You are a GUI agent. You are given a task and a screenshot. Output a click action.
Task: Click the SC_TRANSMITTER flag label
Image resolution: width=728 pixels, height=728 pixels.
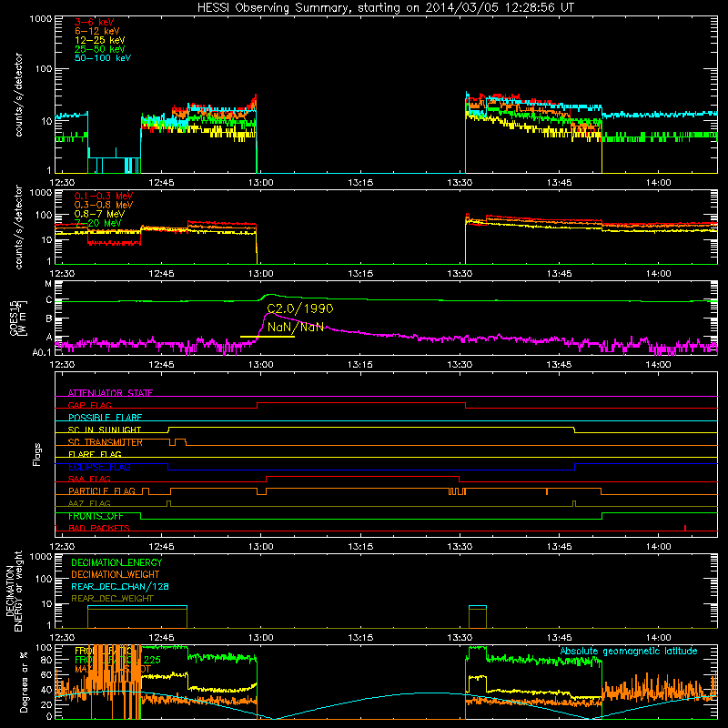[x=106, y=442]
